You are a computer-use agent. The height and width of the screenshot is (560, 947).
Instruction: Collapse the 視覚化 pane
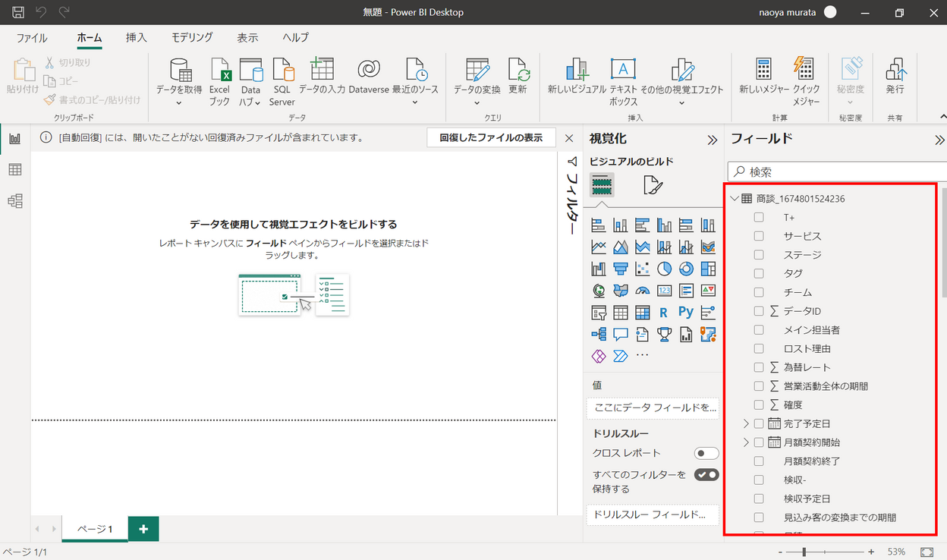tap(712, 140)
